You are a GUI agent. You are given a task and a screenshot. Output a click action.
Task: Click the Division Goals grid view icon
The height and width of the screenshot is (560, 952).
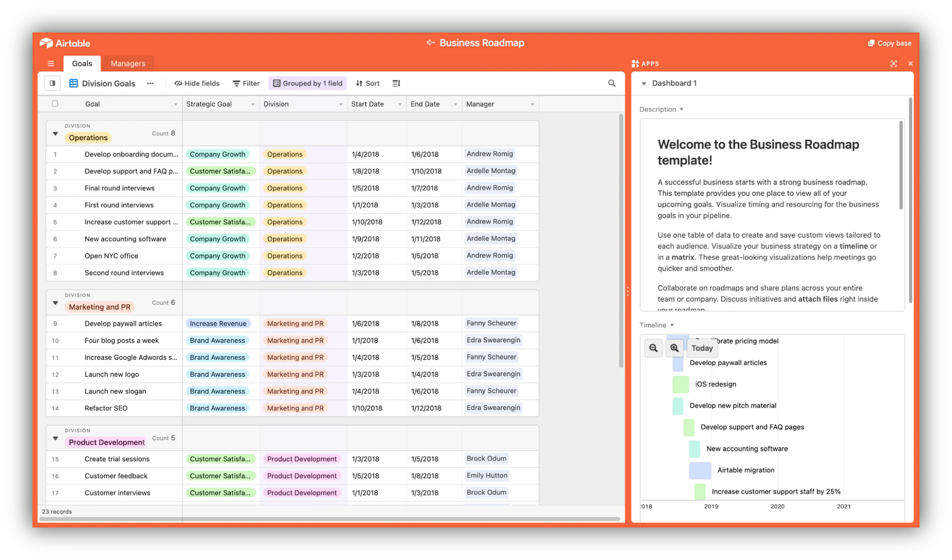tap(74, 83)
